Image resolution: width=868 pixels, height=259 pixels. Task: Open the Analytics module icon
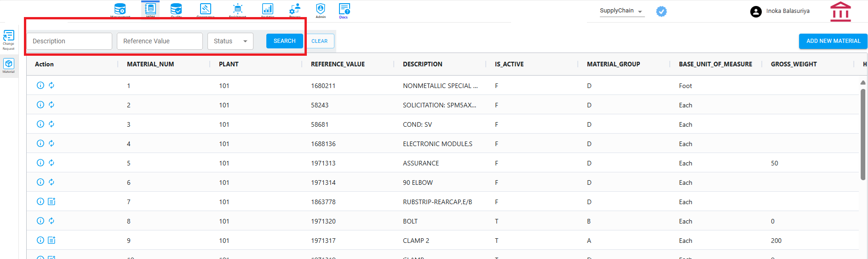tap(268, 10)
